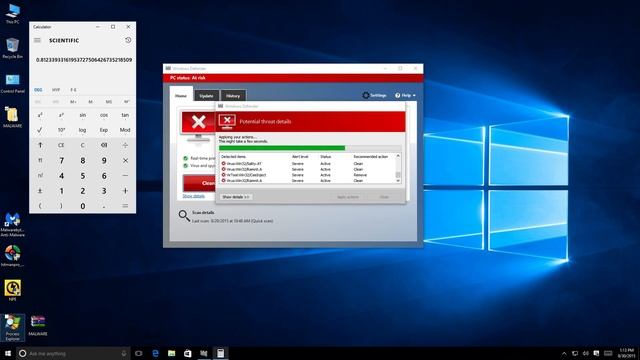Click the Cortana microphone icon
Image resolution: width=640 pixels, height=360 pixels.
coord(124,353)
